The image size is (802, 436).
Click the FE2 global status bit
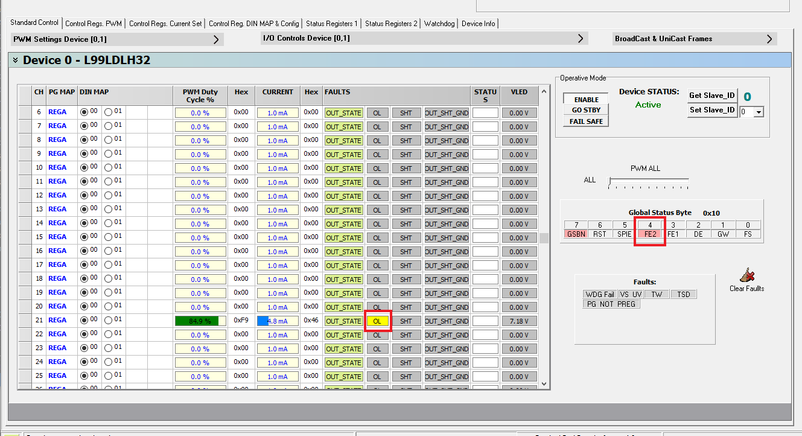click(650, 233)
